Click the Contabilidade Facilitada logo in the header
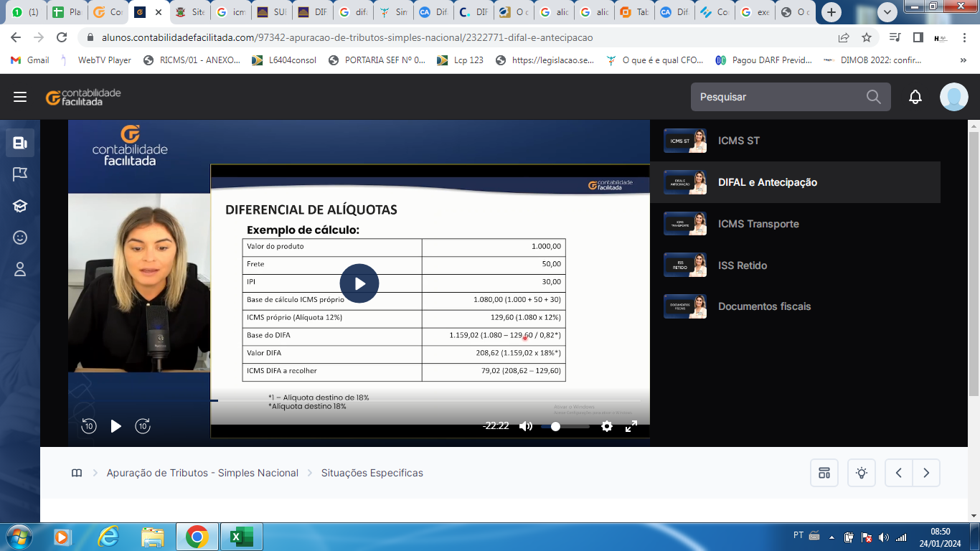 [x=83, y=97]
